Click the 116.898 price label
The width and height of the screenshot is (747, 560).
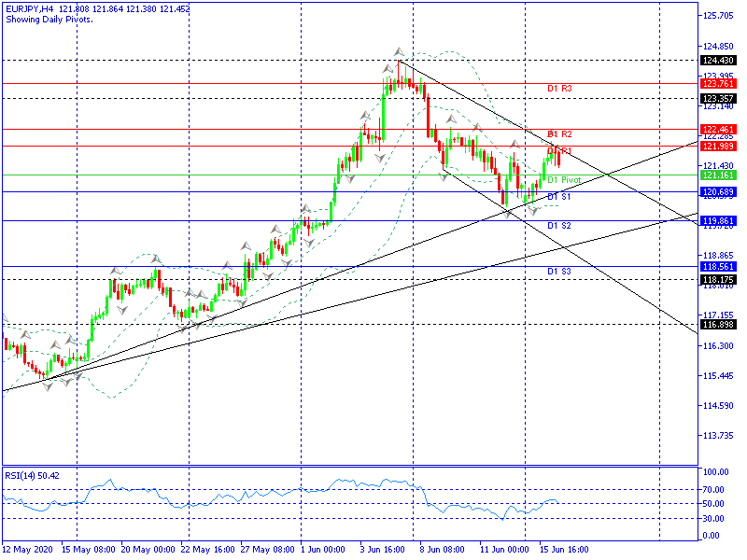tap(716, 325)
